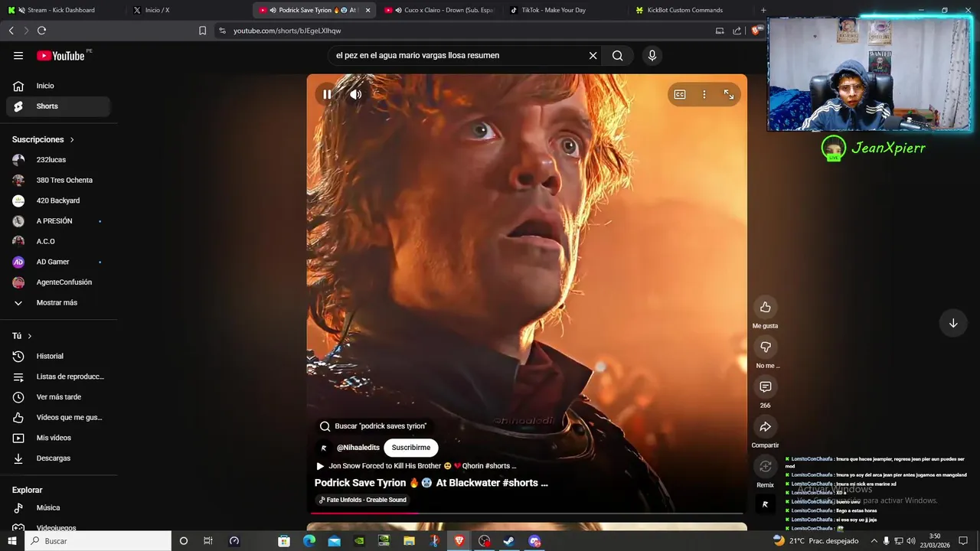Start voice search with the microphone
The height and width of the screenshot is (551, 980).
tap(652, 55)
